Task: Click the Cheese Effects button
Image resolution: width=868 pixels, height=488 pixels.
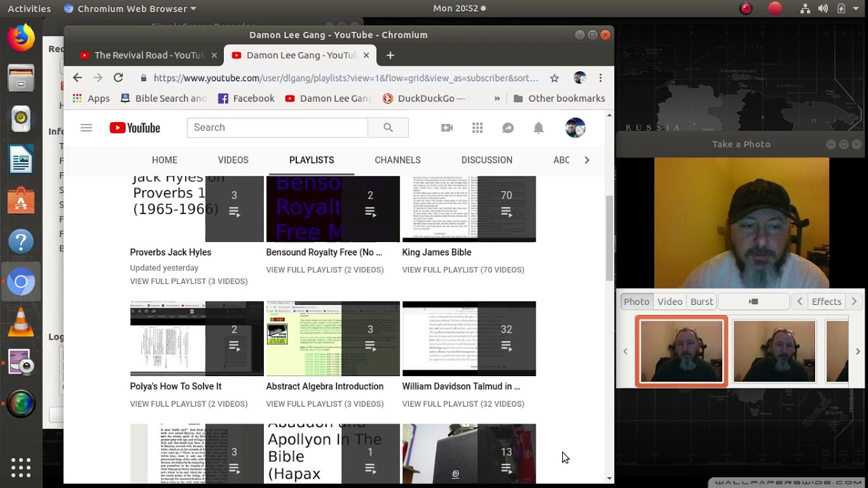Action: click(x=827, y=302)
